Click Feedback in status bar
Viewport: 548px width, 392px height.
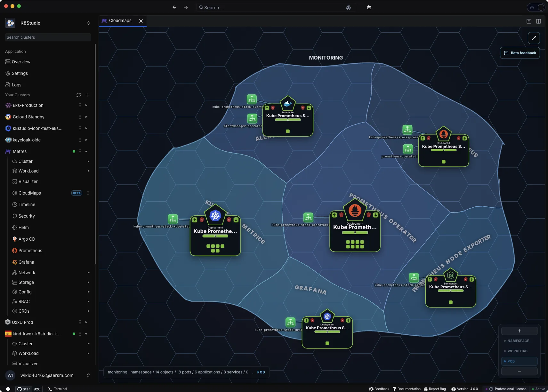pos(379,389)
